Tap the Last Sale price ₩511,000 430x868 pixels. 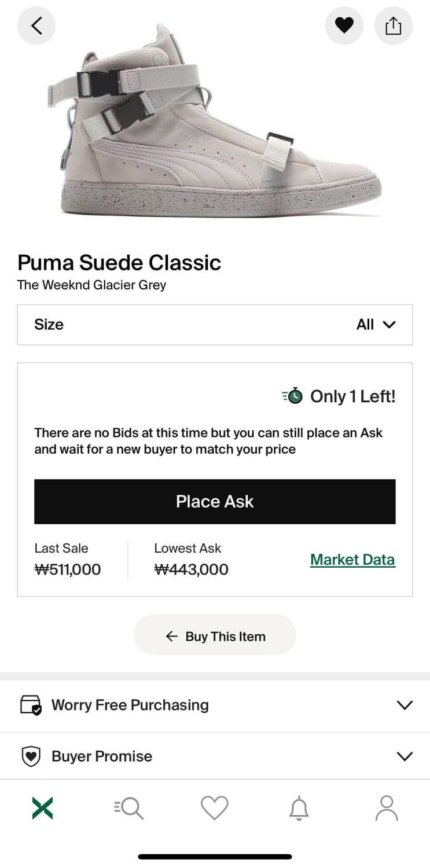point(68,569)
